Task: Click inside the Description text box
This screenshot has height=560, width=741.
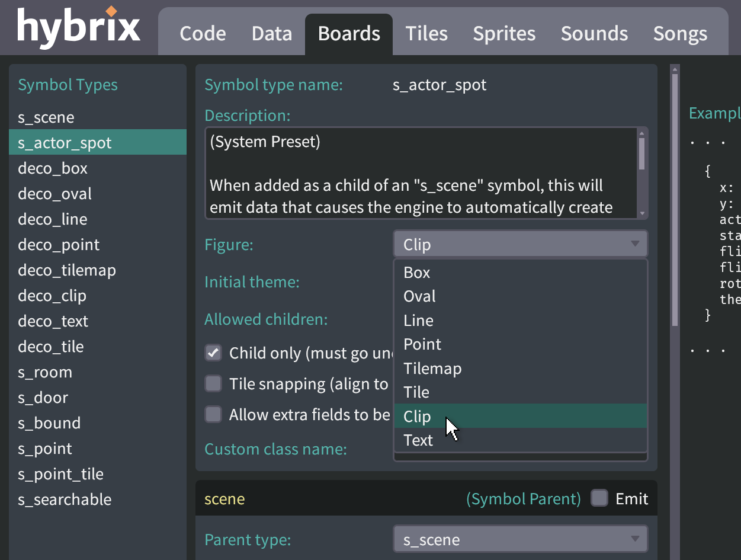Action: pyautogui.click(x=415, y=173)
